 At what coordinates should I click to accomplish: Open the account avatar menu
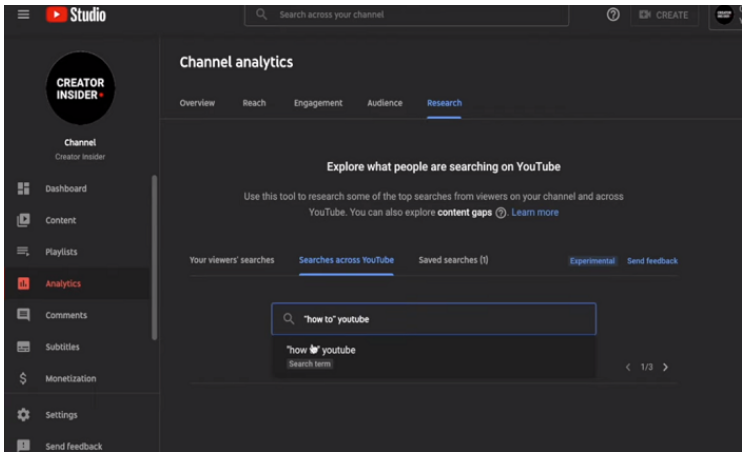point(724,15)
